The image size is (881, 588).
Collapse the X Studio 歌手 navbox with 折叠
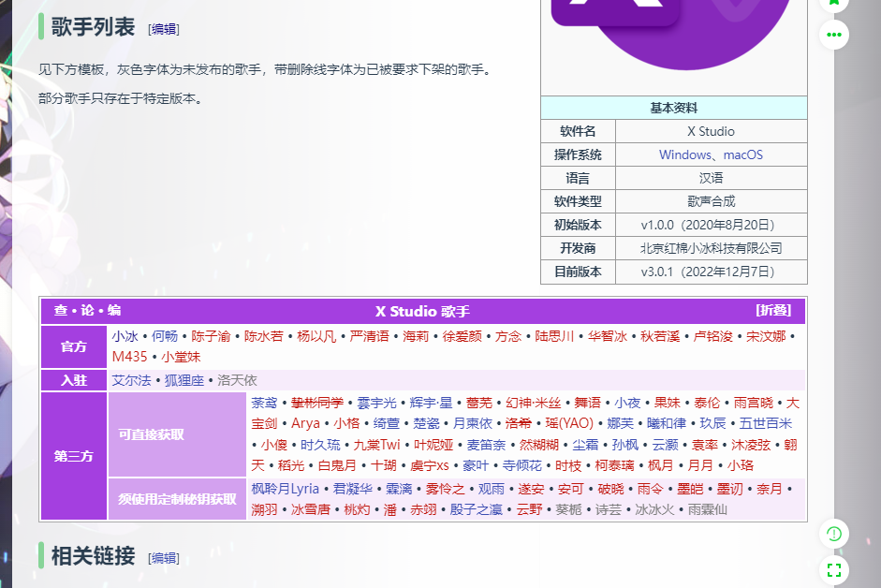click(773, 310)
